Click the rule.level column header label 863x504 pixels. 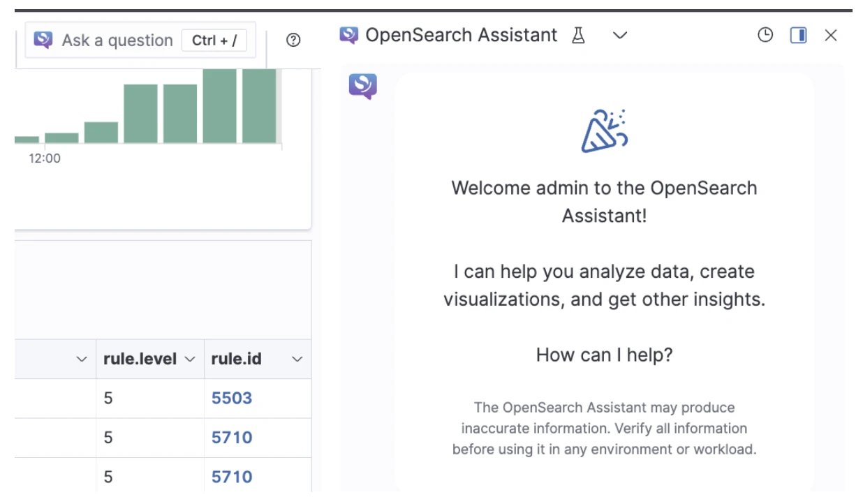click(x=140, y=360)
